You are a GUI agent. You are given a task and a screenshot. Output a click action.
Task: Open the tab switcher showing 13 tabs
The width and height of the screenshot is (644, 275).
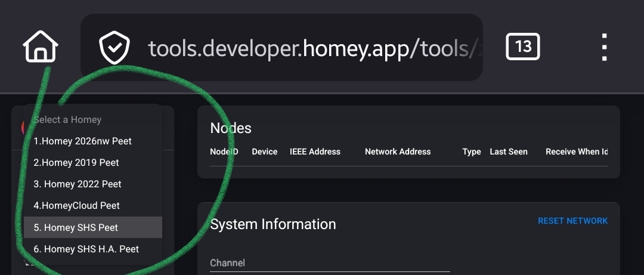pyautogui.click(x=522, y=47)
